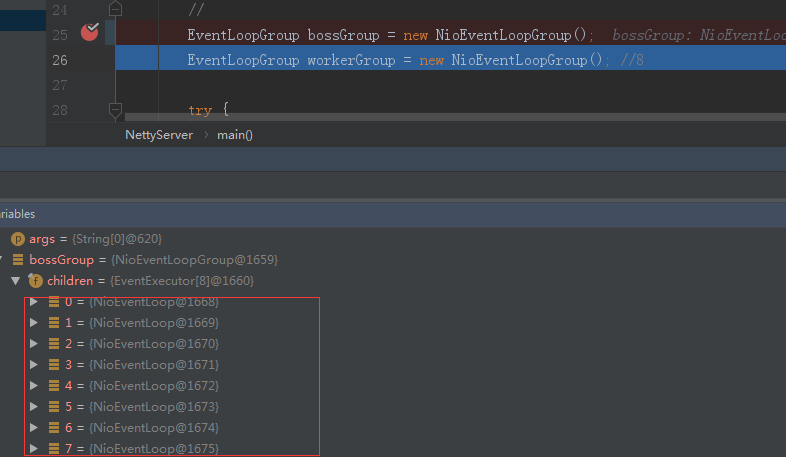Image resolution: width=786 pixels, height=457 pixels.
Task: Click the bossGroup declaration code on line 25
Action: pos(390,35)
